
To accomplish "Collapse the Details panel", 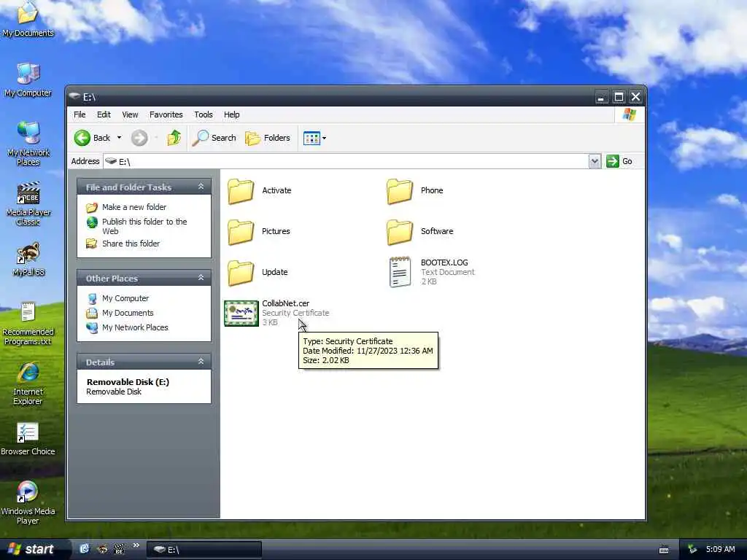I will (x=201, y=362).
